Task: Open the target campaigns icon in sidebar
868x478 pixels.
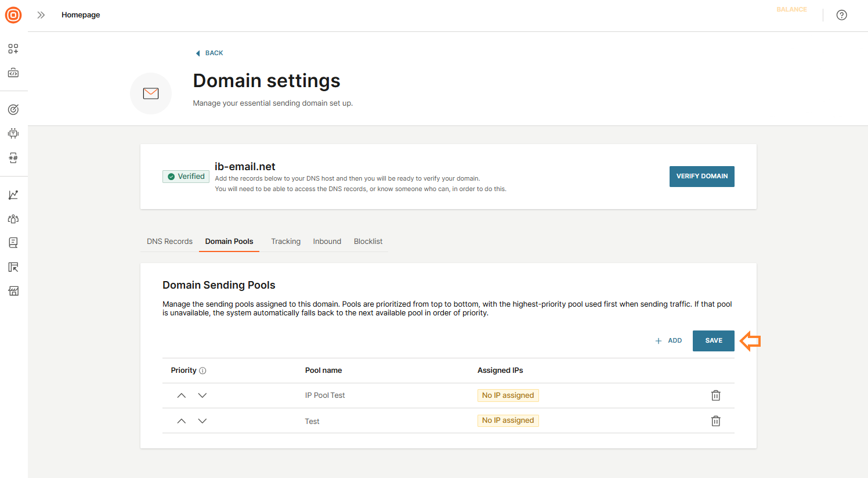Action: pyautogui.click(x=13, y=110)
